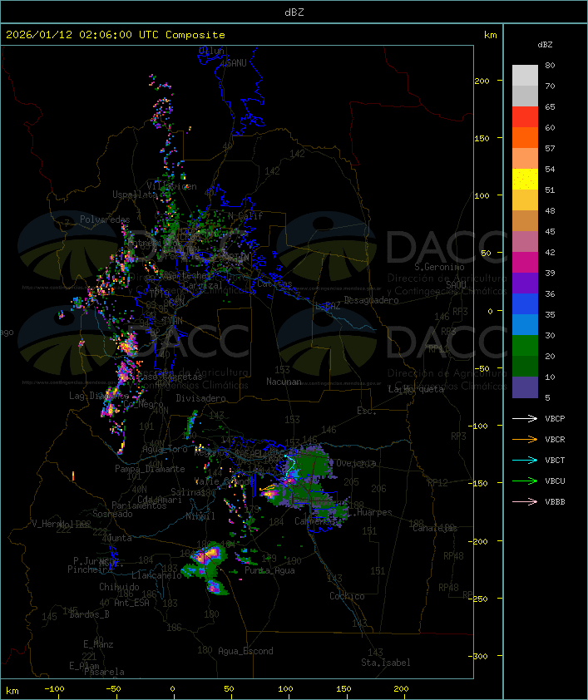This screenshot has width=588, height=700.
Task: Click the Pasarela map label
Action: pos(104,672)
